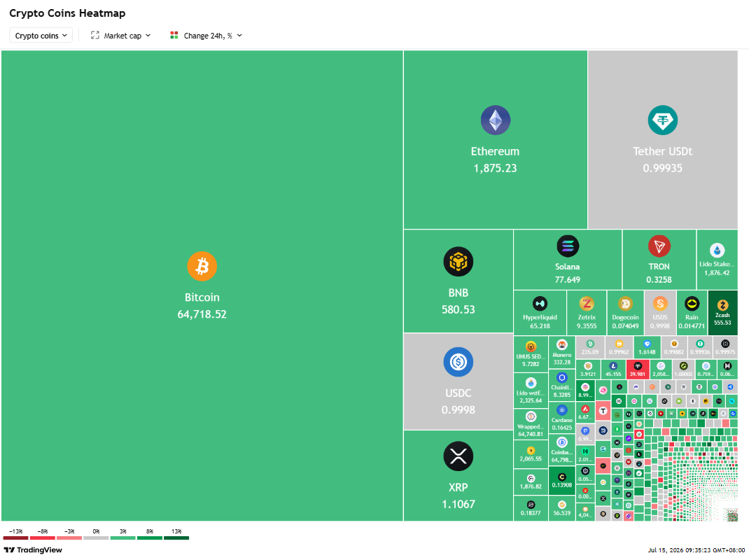
Task: Click the Rain coin icon
Action: (x=692, y=303)
